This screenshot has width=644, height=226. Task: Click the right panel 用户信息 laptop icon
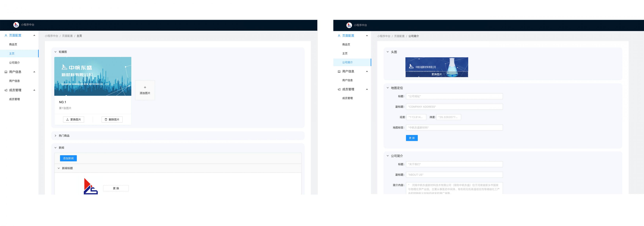[339, 71]
